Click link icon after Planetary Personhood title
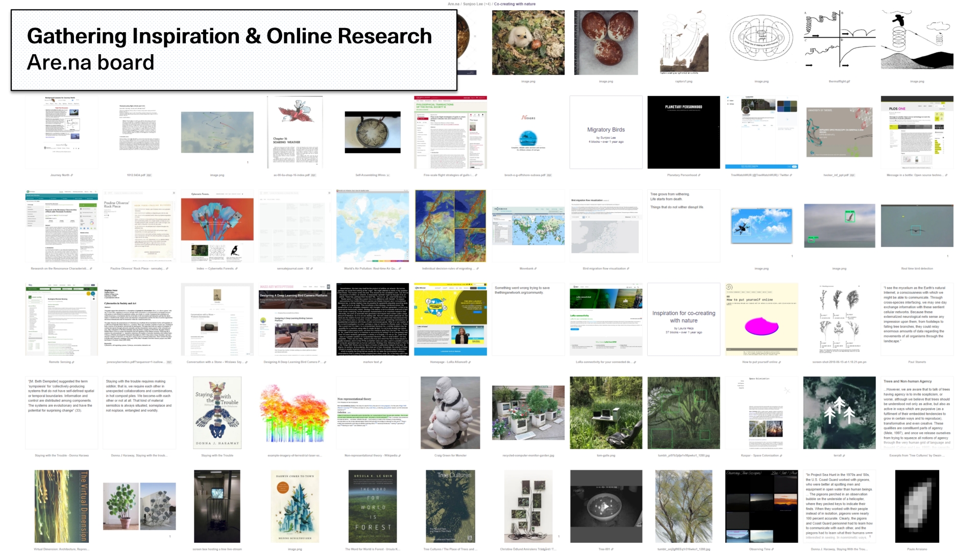980x551 pixels. 699,176
